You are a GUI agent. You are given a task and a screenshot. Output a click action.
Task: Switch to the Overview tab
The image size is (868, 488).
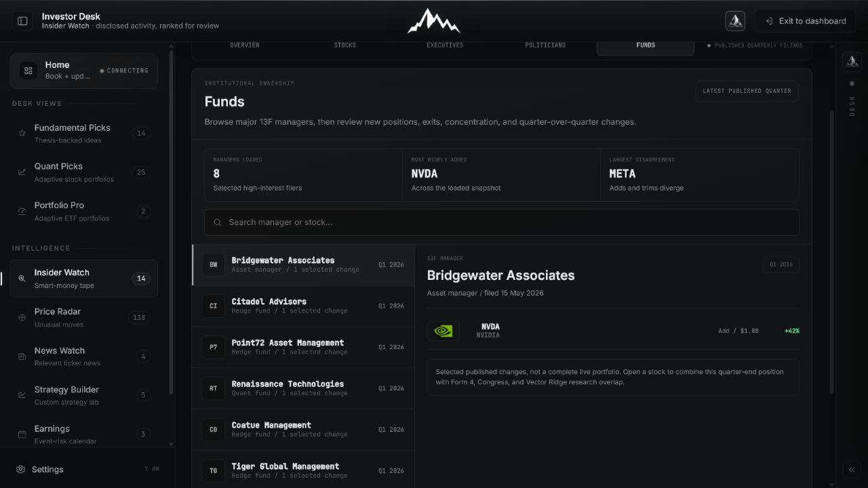coord(245,45)
